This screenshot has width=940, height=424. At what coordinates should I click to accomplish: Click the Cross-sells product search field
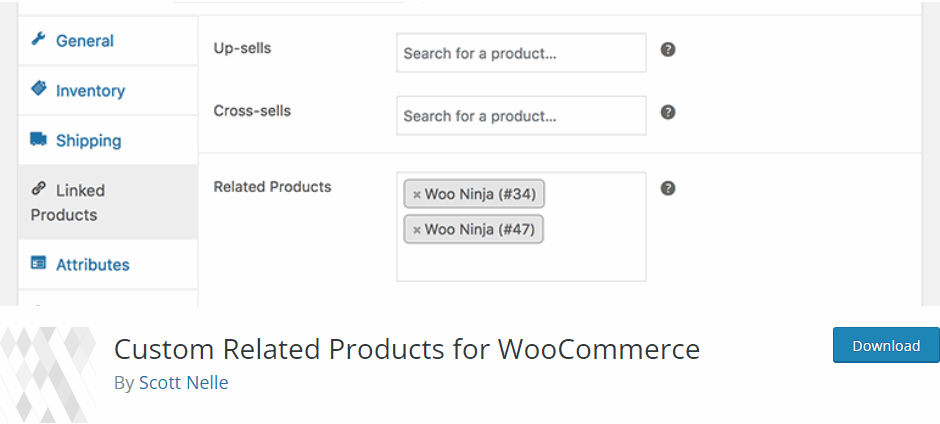click(521, 115)
